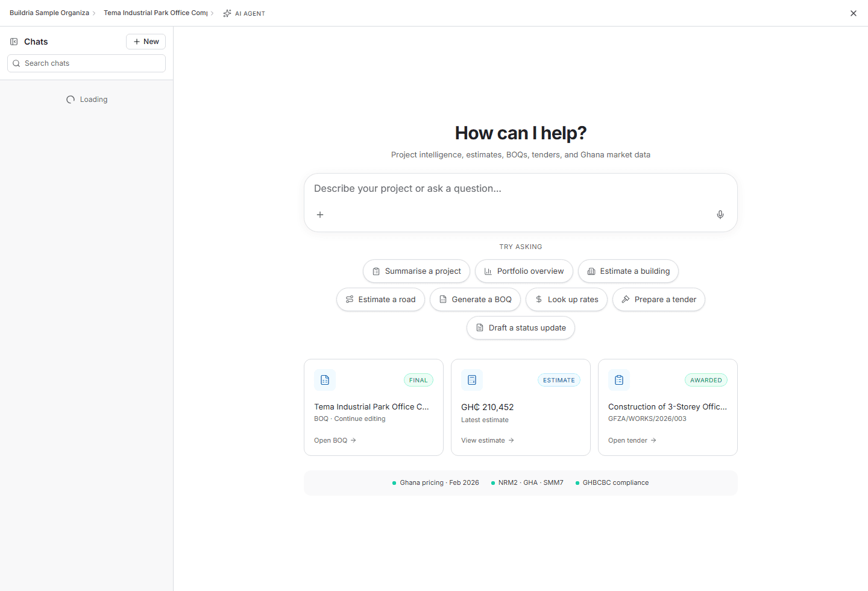Click the magnifier icon in Search chats
The image size is (868, 591).
click(16, 63)
